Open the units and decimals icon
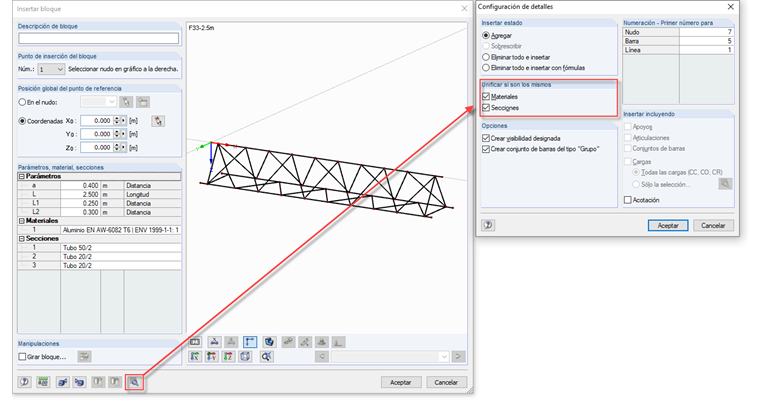This screenshot has width=760, height=408. 43,382
